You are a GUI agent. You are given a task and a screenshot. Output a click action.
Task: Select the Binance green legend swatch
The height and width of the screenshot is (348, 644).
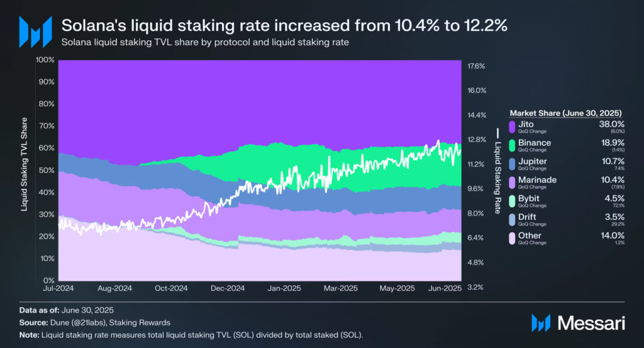point(512,145)
